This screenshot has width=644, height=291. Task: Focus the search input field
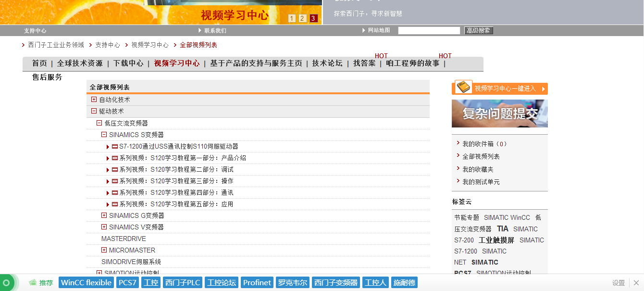tap(429, 30)
